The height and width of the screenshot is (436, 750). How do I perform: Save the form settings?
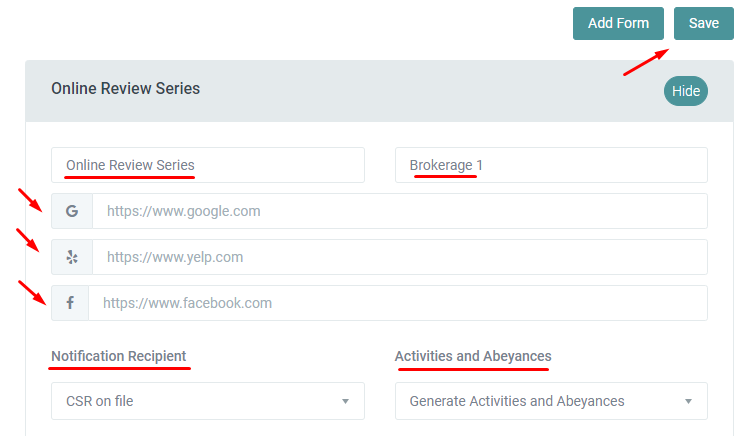pyautogui.click(x=703, y=24)
